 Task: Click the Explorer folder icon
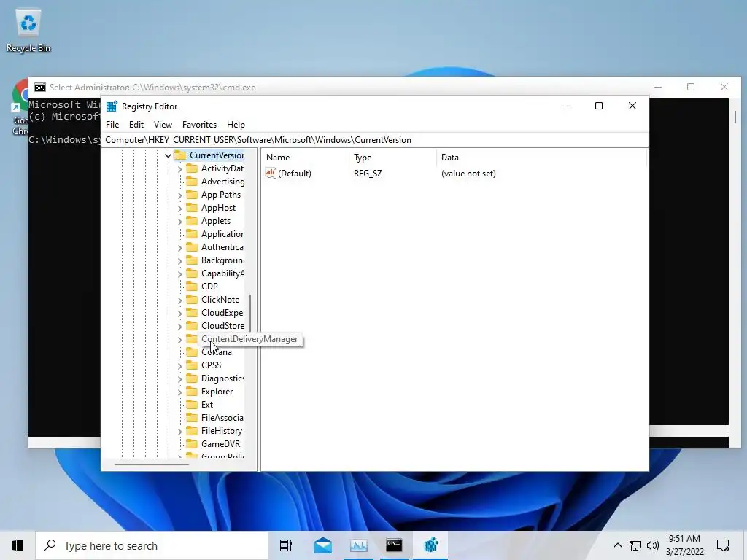(x=192, y=392)
